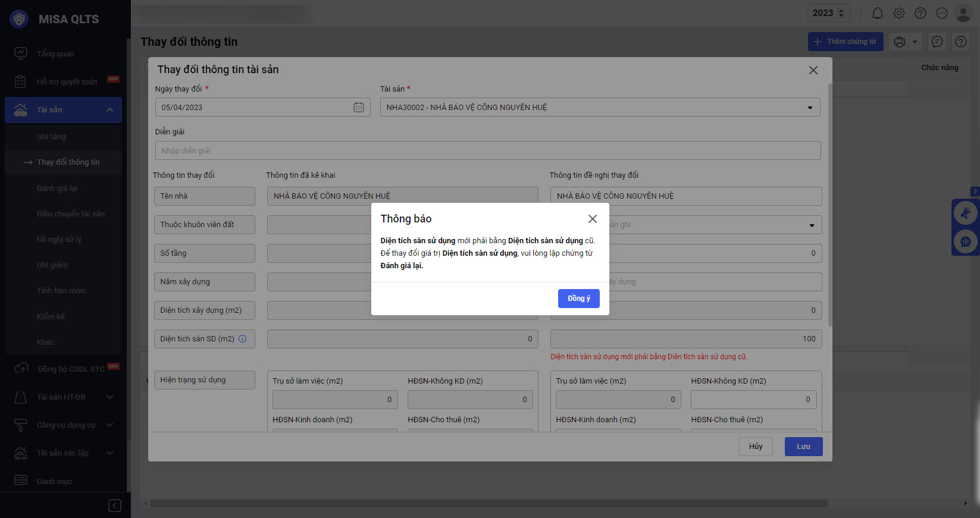Open the settings gear icon
Viewport: 980px width, 518px height.
pyautogui.click(x=898, y=13)
